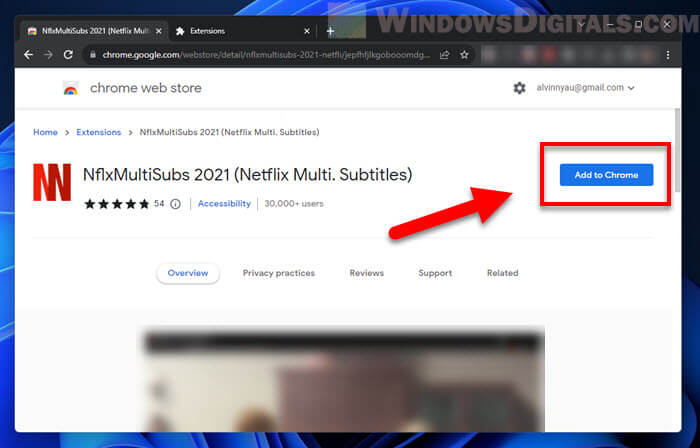Expand the alvinnyau@gmail.com account dropdown
Image resolution: width=700 pixels, height=448 pixels.
point(585,88)
